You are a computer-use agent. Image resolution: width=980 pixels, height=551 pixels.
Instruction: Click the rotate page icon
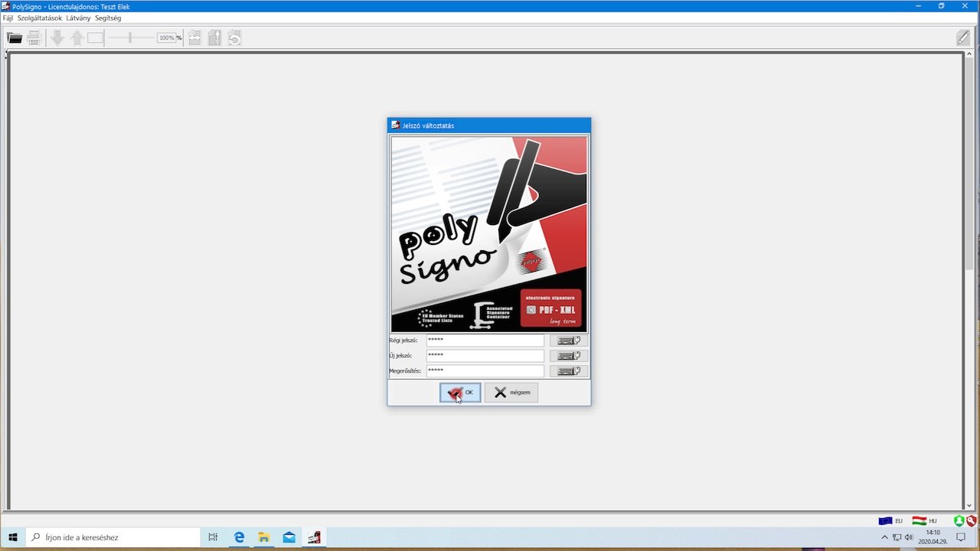click(x=234, y=37)
